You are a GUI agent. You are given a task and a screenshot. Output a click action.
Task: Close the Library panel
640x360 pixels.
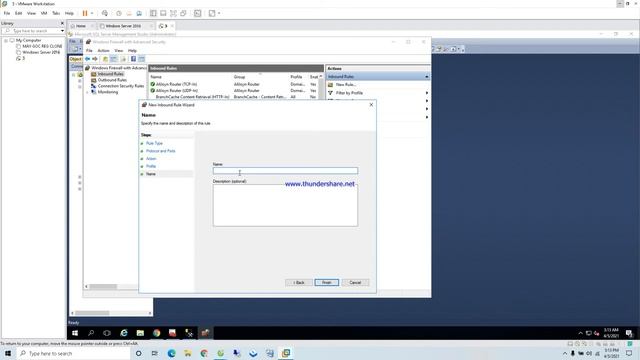point(62,23)
